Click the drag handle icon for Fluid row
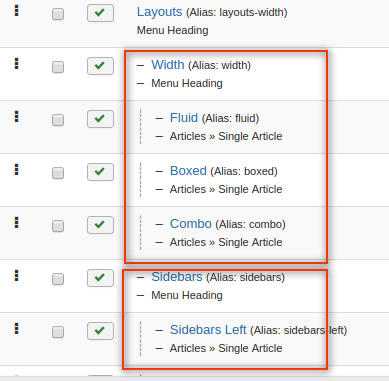Screen dimensions: 389x381 pyautogui.click(x=16, y=117)
